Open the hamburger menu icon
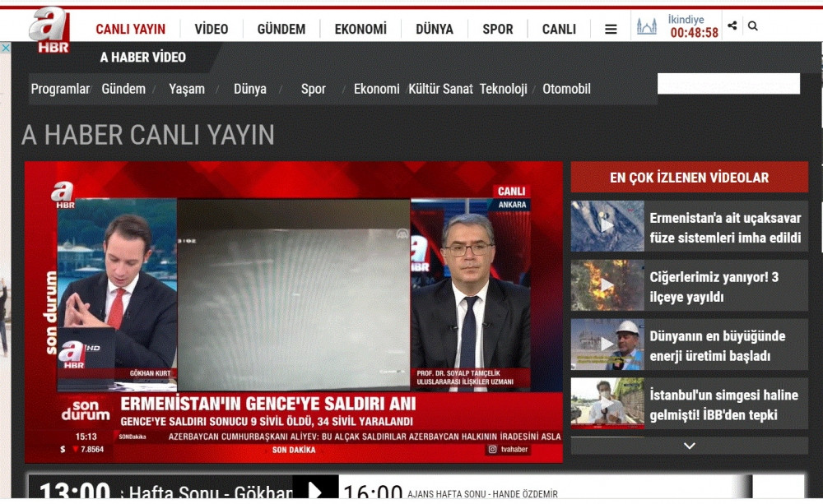Image resolution: width=823 pixels, height=504 pixels. click(611, 30)
